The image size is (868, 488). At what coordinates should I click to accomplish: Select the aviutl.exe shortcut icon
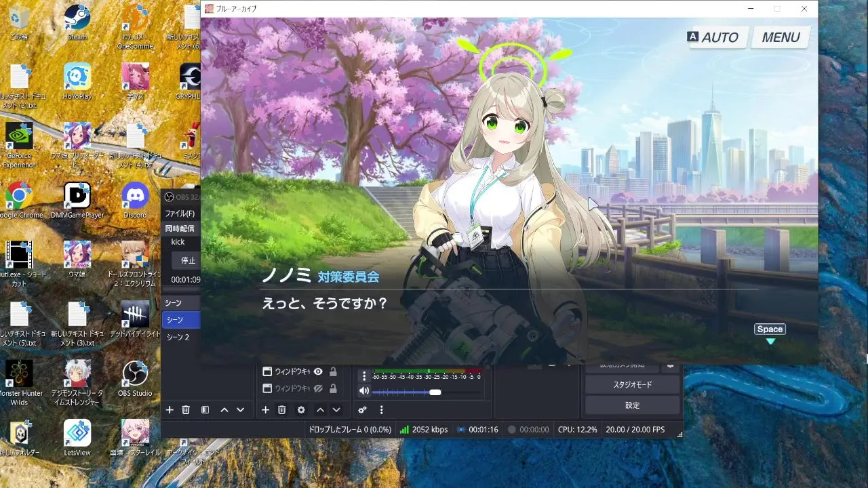[x=19, y=263]
